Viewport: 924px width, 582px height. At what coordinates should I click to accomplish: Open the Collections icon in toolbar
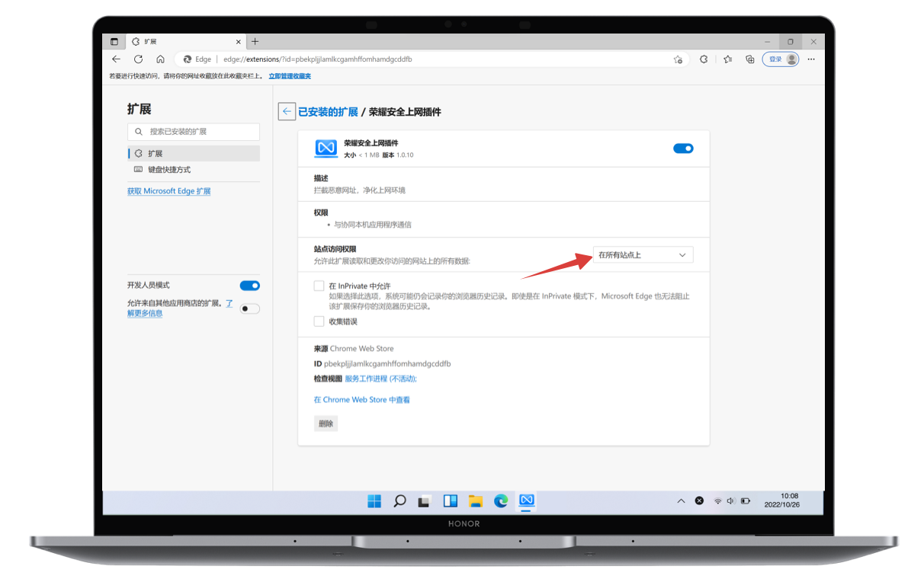pyautogui.click(x=749, y=59)
